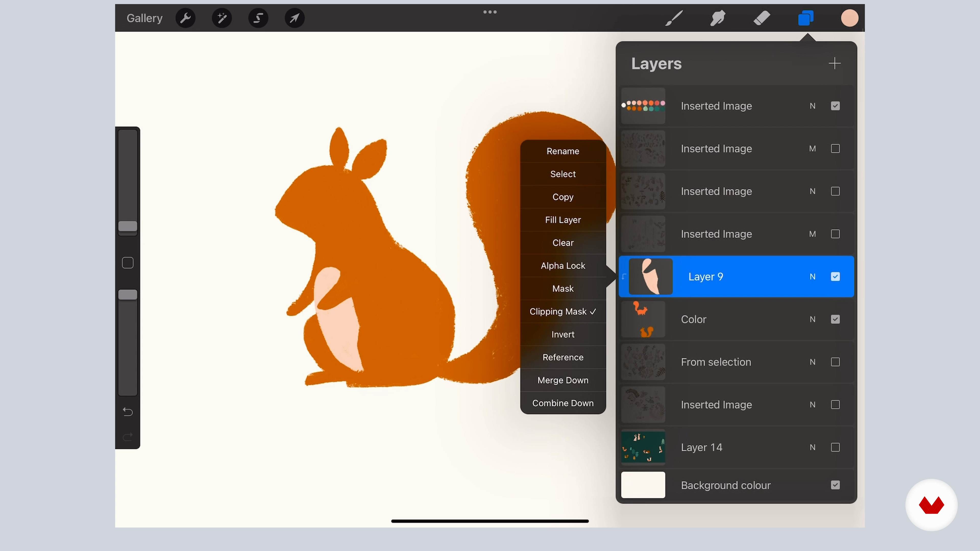Open blend mode N of From selection
The height and width of the screenshot is (551, 980).
point(812,362)
